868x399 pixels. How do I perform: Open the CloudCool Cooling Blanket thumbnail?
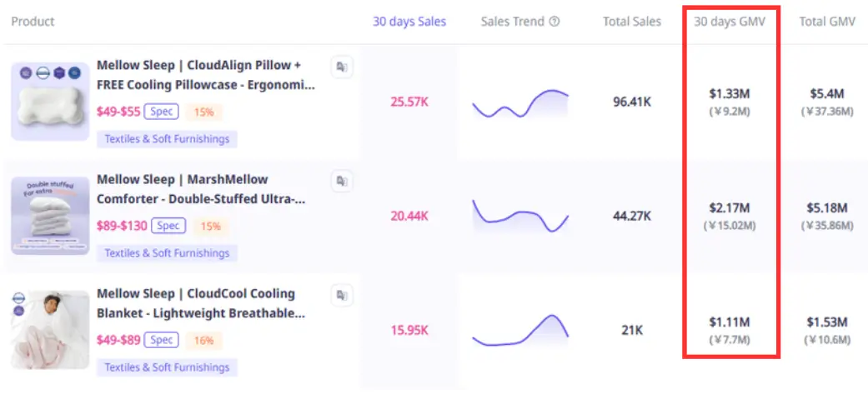[50, 330]
